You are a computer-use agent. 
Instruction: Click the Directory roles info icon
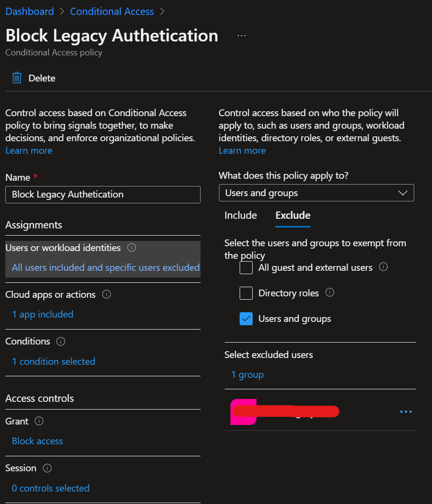(330, 292)
